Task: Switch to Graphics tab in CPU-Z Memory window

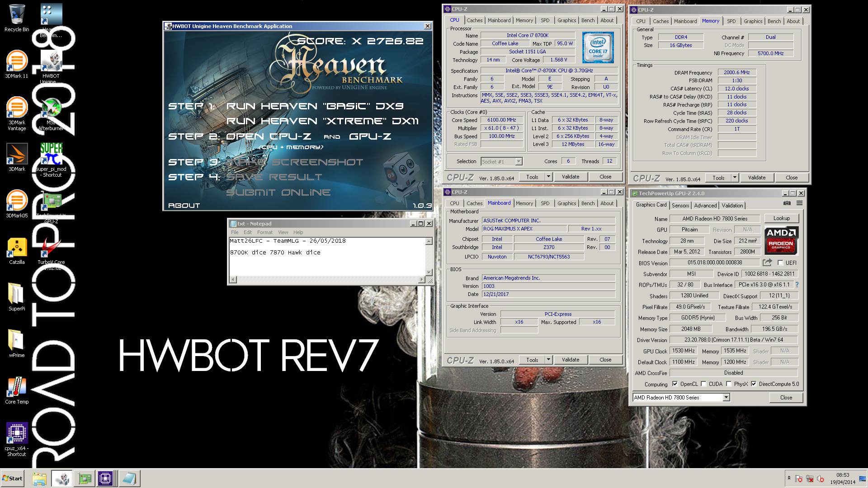Action: tap(753, 21)
